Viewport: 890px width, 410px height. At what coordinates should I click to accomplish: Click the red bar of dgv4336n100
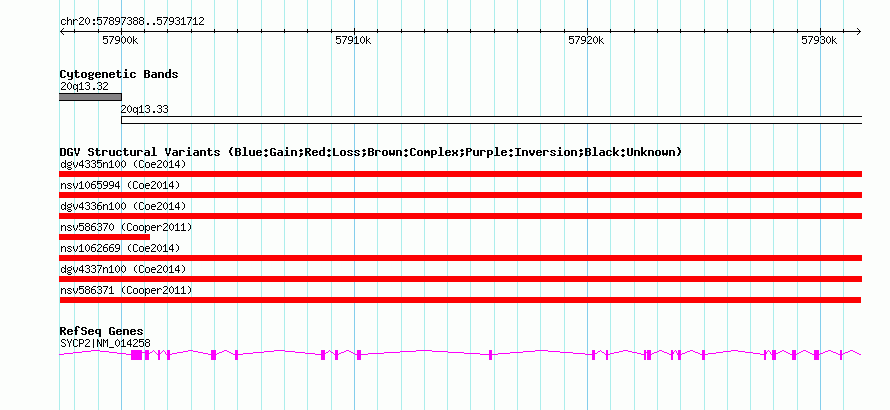(x=461, y=216)
